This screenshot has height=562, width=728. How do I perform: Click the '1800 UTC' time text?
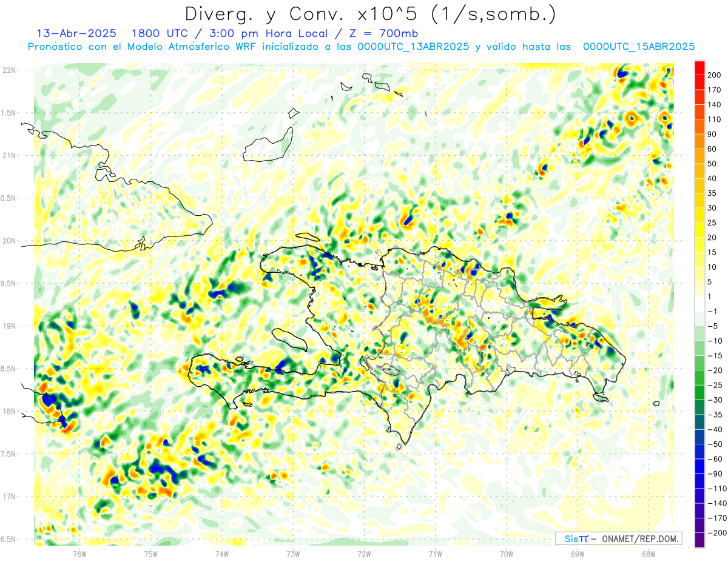point(160,33)
